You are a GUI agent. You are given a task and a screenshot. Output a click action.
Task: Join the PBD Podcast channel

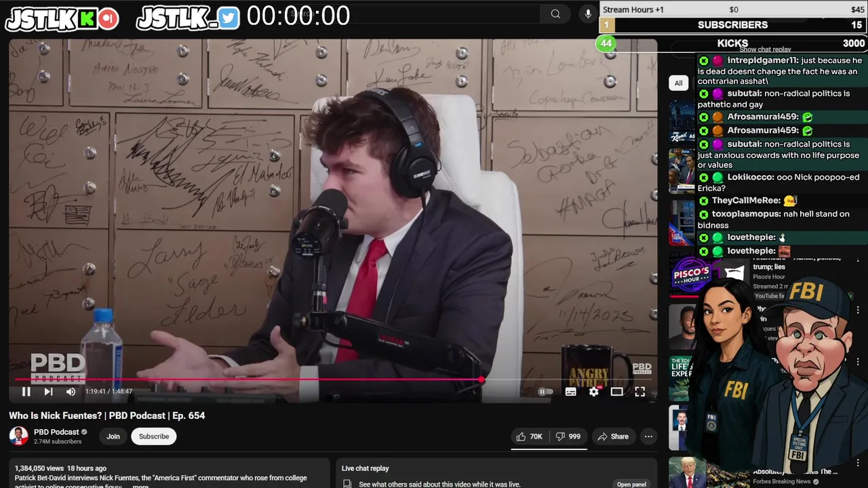click(113, 436)
